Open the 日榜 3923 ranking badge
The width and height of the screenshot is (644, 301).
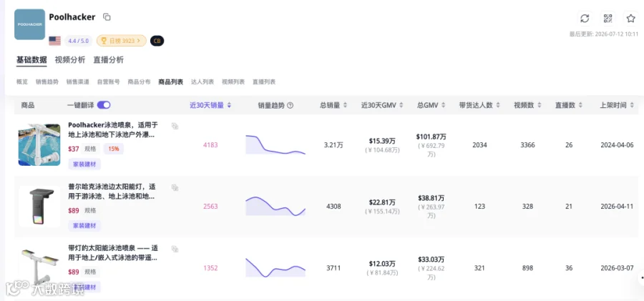(x=122, y=41)
